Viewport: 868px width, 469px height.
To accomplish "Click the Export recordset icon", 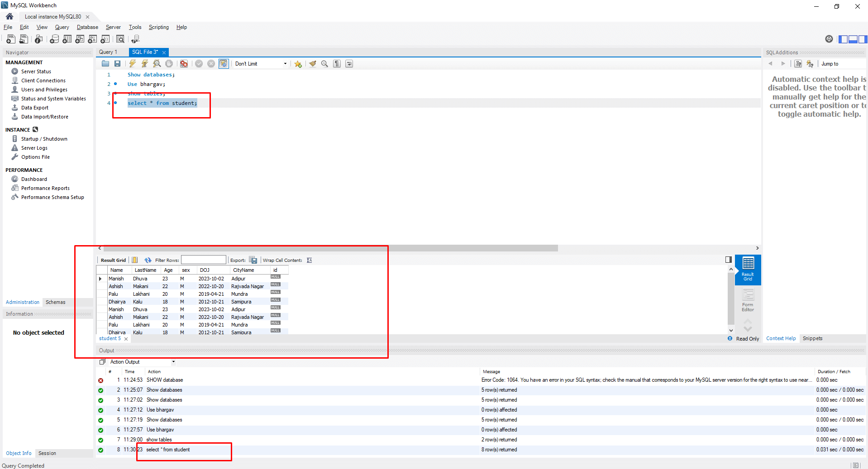I will pos(253,260).
